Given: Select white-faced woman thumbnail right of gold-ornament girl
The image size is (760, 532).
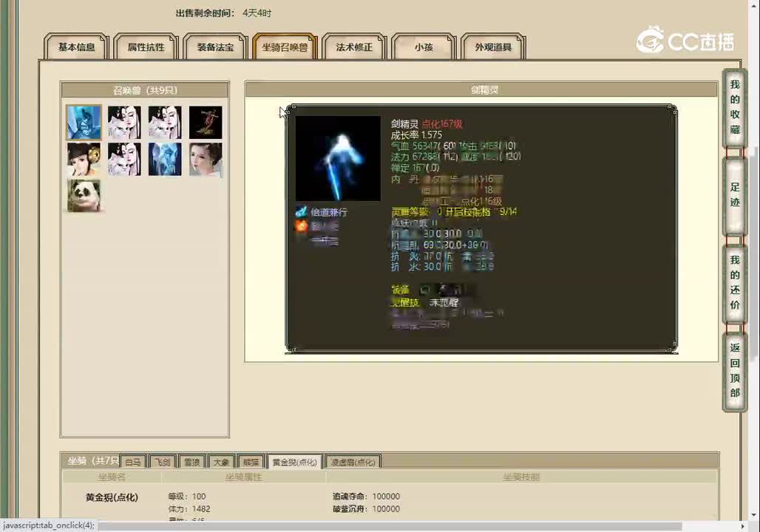Looking at the screenshot, I should click(x=124, y=159).
